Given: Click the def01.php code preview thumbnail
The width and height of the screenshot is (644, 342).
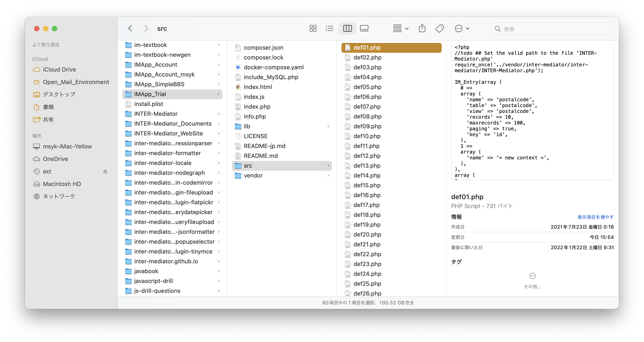Looking at the screenshot, I should [x=532, y=112].
